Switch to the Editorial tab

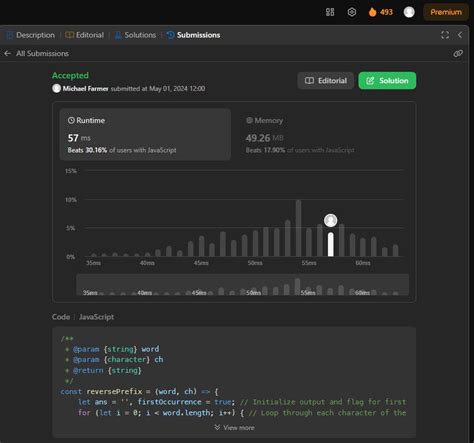click(85, 35)
